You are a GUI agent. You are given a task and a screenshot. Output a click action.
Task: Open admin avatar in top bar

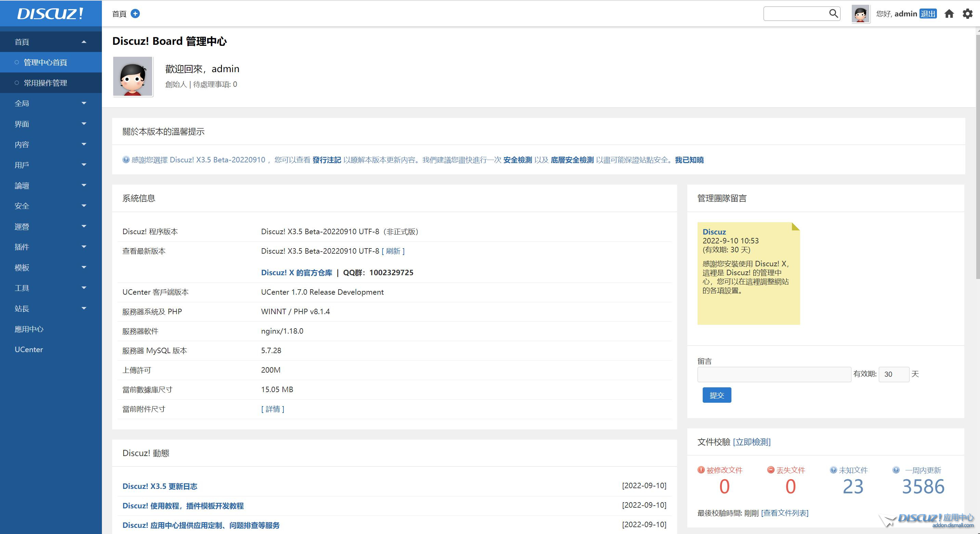(x=860, y=14)
